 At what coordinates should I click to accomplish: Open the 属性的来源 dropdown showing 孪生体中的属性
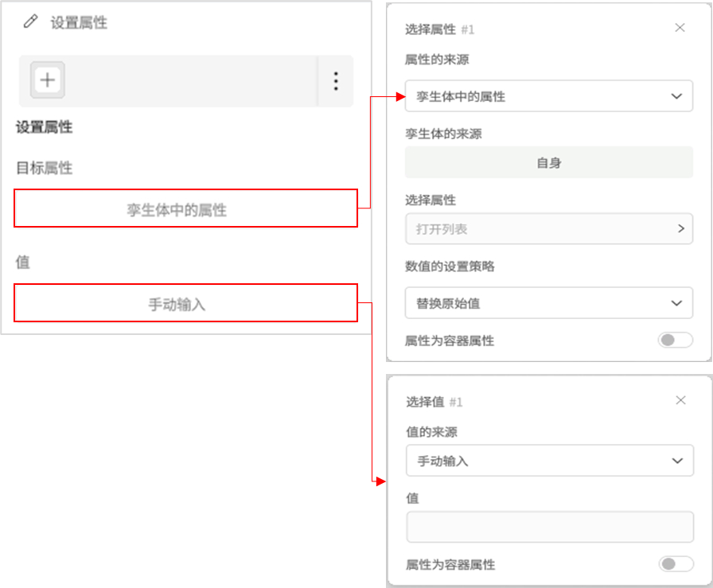[549, 96]
